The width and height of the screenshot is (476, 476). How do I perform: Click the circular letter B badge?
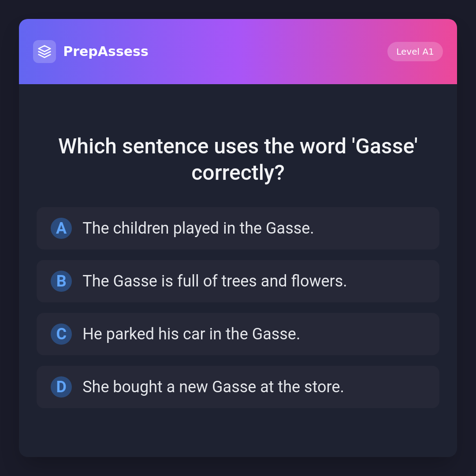61,281
